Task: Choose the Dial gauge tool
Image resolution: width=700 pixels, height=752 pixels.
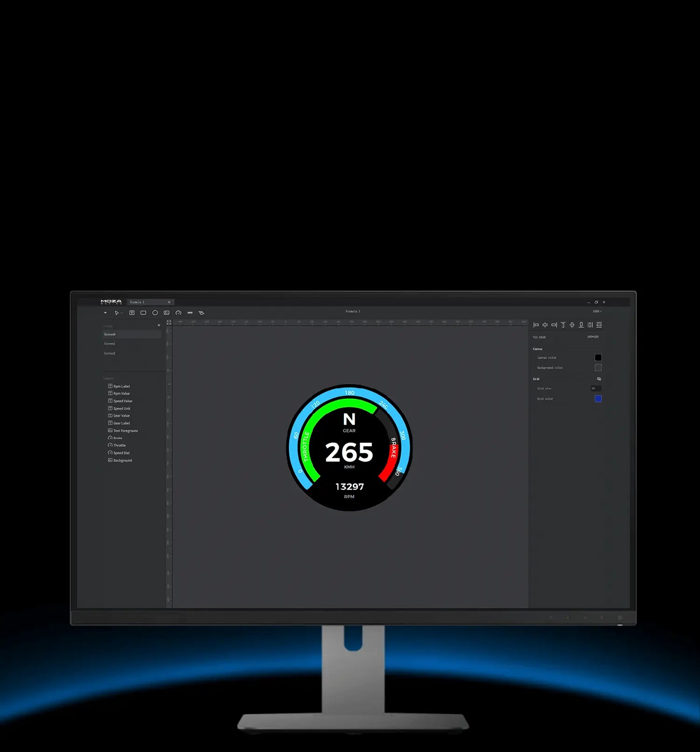Action: click(x=178, y=313)
